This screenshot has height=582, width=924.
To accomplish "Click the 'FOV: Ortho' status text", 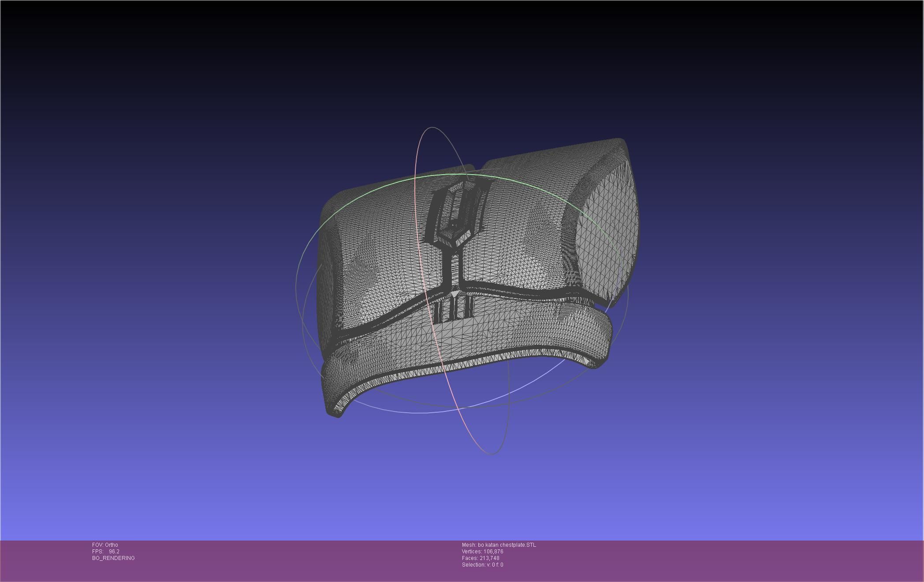I will (x=105, y=545).
